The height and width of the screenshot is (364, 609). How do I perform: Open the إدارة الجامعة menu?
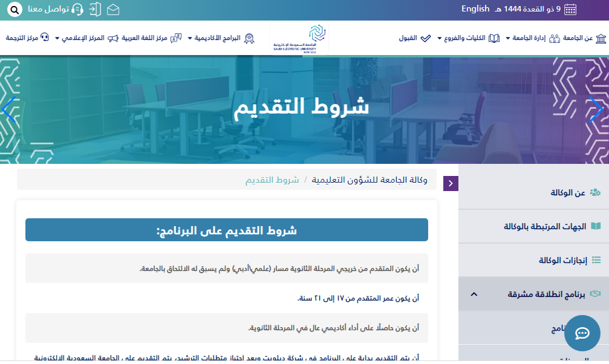(x=529, y=38)
